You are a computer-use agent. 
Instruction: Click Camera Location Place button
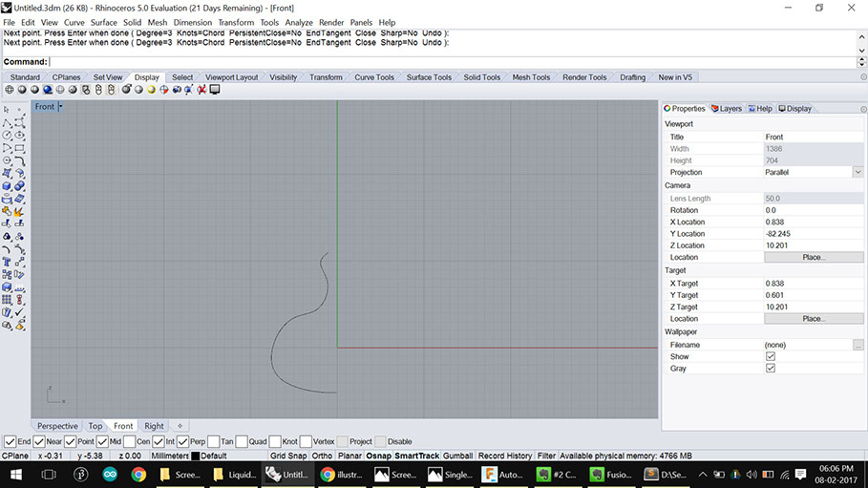tap(814, 257)
